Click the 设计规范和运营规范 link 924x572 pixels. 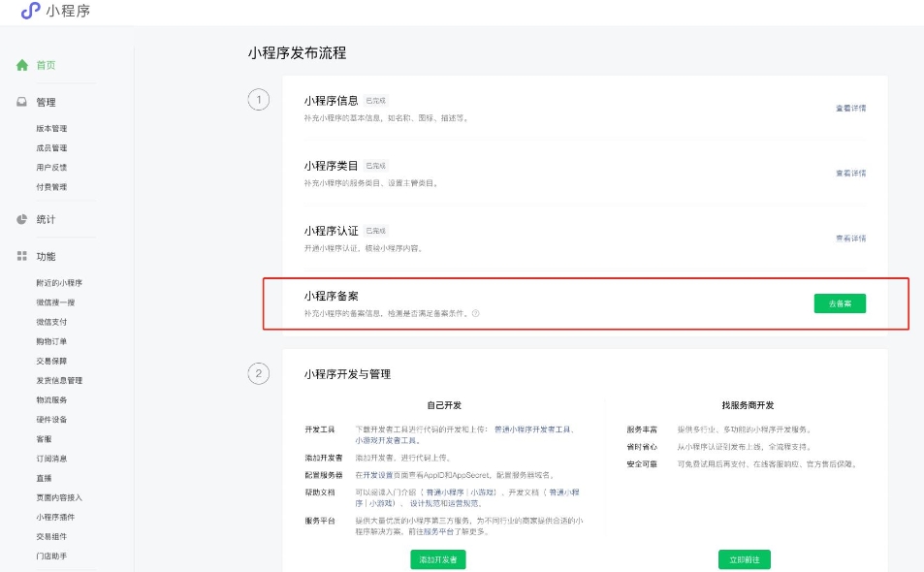[x=444, y=503]
